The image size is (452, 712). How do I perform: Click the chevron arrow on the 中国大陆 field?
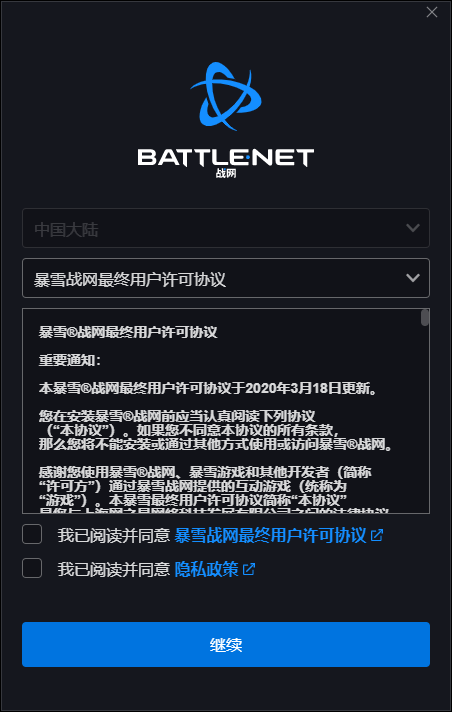[412, 227]
